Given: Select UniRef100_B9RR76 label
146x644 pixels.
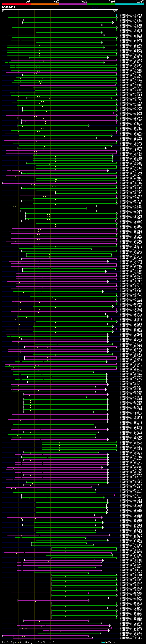Looking at the screenshot, I should pos(131,186).
